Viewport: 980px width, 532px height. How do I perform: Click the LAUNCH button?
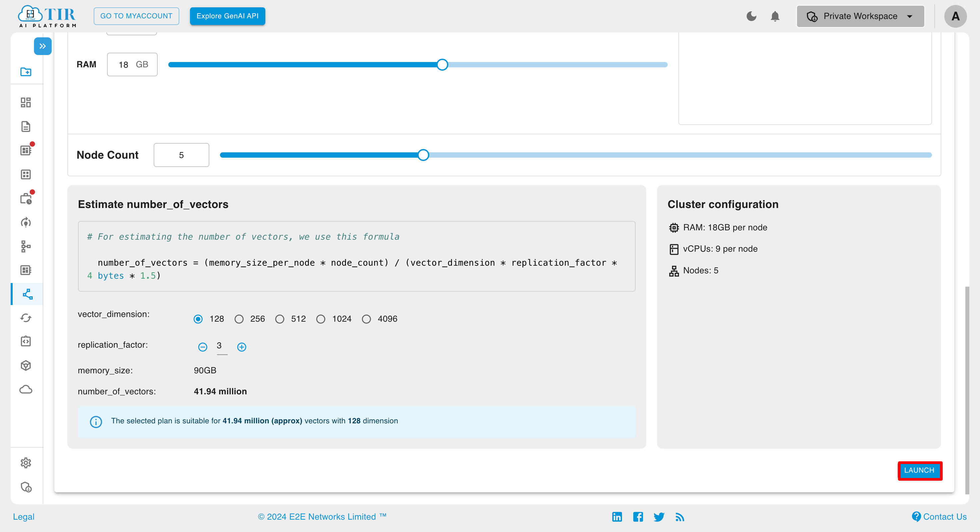[x=920, y=470]
